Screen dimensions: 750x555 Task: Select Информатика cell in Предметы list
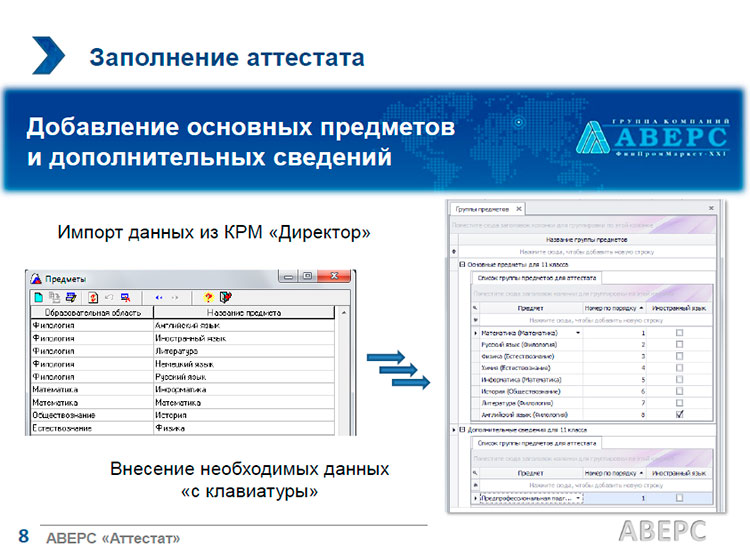[244, 389]
